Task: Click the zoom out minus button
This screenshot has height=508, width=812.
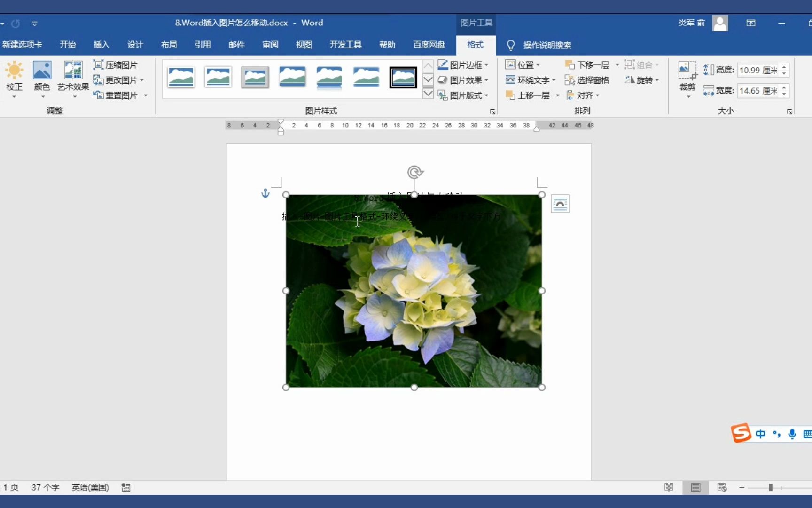Action: (x=742, y=488)
